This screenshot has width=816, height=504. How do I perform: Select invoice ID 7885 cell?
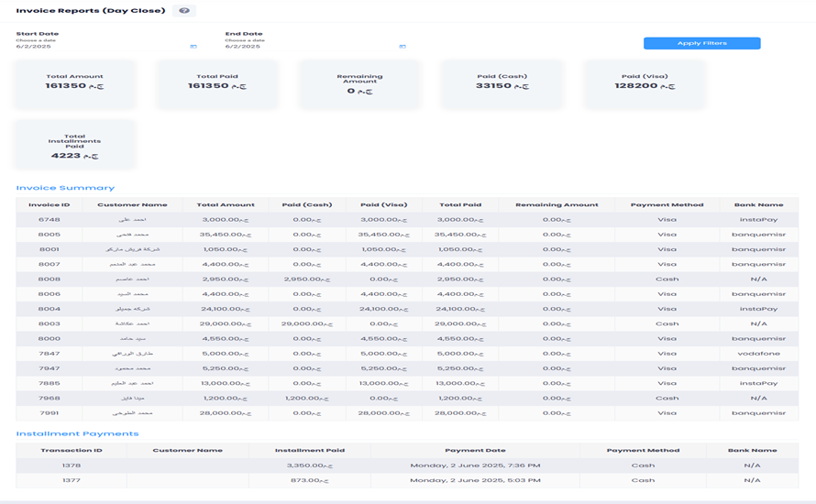point(49,383)
